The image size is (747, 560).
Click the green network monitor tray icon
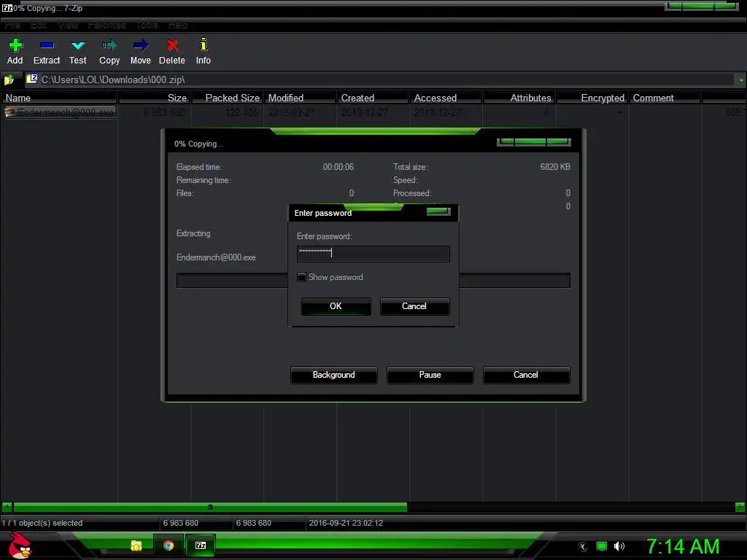pos(602,546)
